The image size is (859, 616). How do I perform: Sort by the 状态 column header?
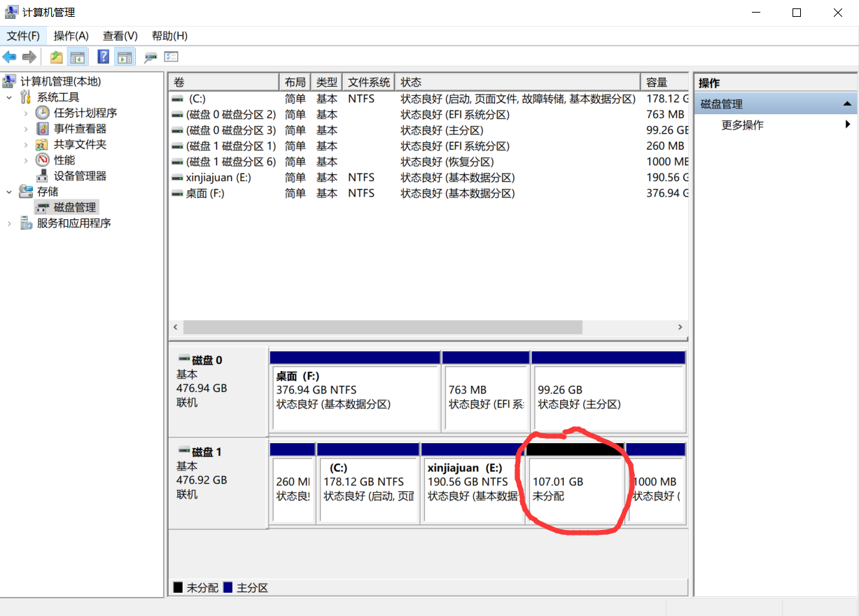point(518,82)
